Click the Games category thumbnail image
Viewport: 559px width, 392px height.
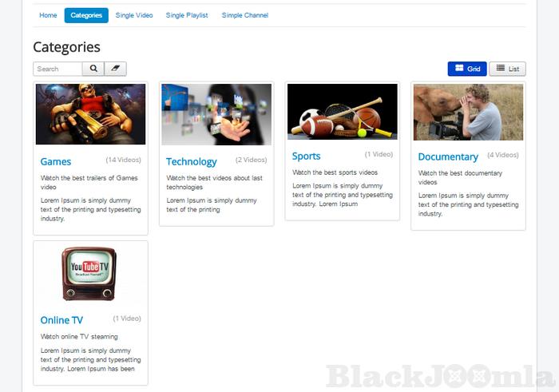pyautogui.click(x=90, y=114)
